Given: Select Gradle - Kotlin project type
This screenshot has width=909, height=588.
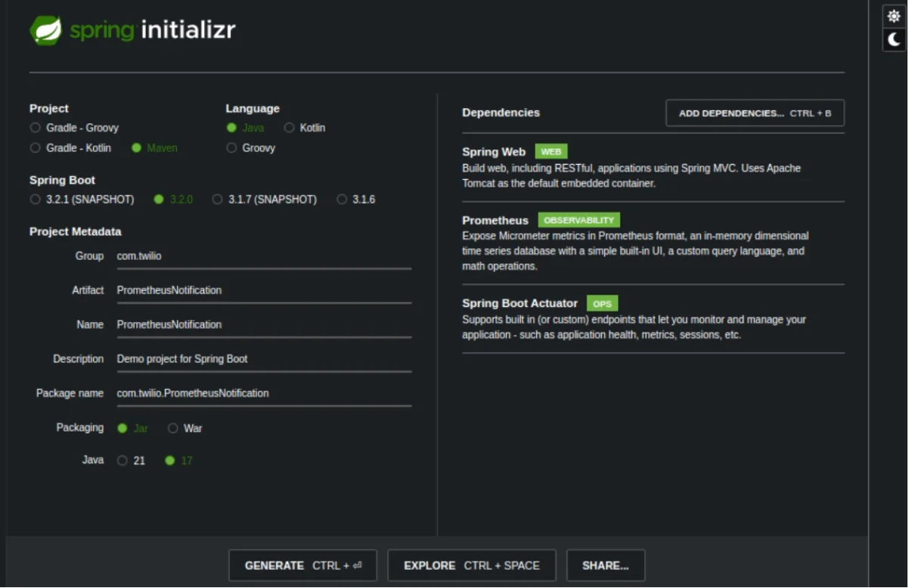Looking at the screenshot, I should [x=70, y=148].
